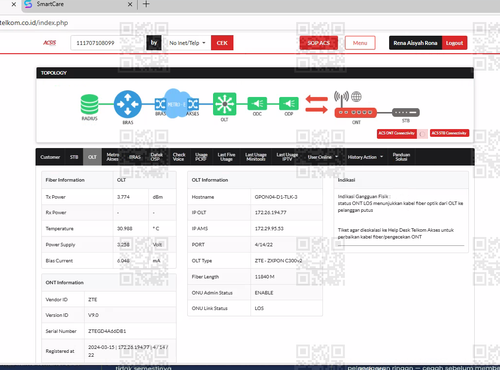This screenshot has height=370, width=500.
Task: Click the ONU Link Status value LOS
Action: (x=259, y=308)
